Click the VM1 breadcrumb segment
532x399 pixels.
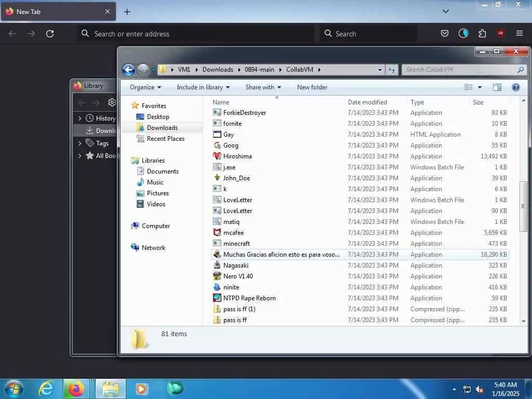[x=184, y=70]
